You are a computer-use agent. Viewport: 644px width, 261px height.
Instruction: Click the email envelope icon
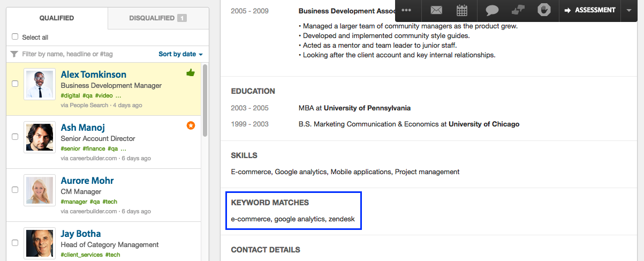coord(436,10)
